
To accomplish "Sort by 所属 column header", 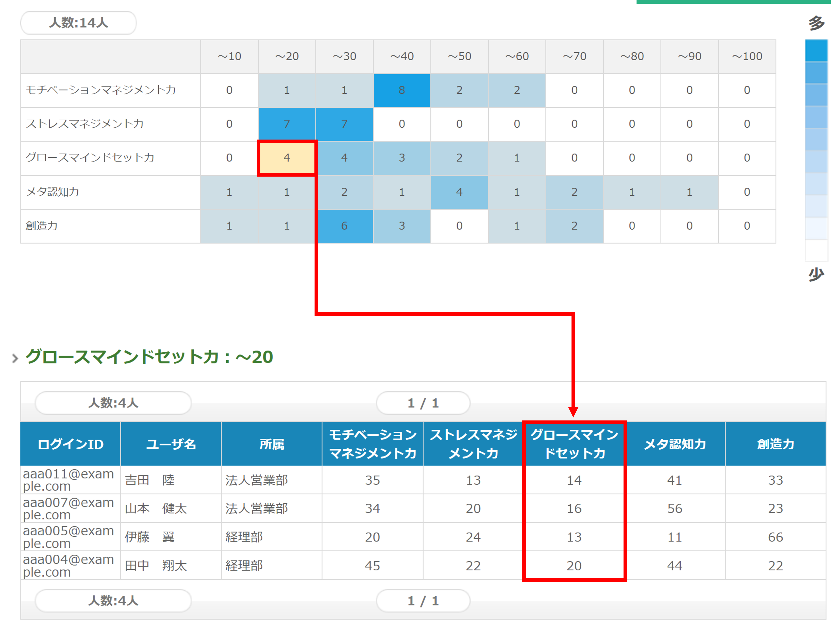I will point(272,444).
